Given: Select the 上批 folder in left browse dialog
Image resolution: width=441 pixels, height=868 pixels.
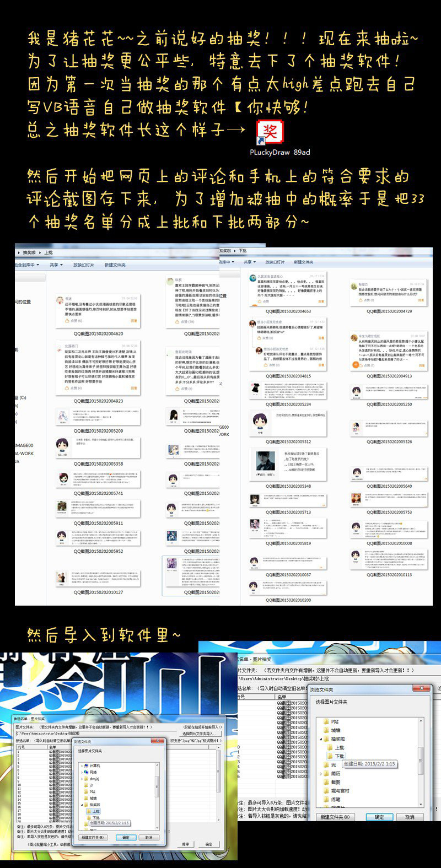Looking at the screenshot, I should pyautogui.click(x=95, y=811).
